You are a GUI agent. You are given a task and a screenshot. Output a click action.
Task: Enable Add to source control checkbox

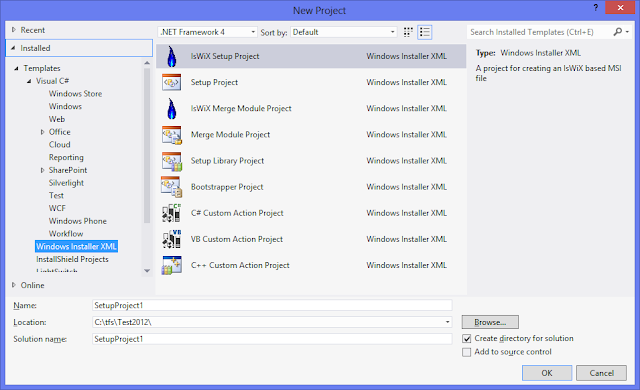467,352
